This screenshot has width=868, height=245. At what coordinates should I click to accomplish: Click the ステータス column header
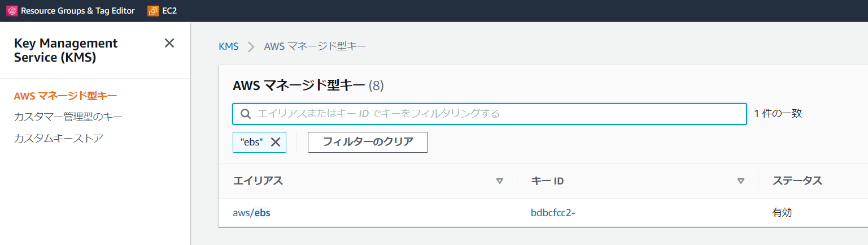(x=797, y=181)
